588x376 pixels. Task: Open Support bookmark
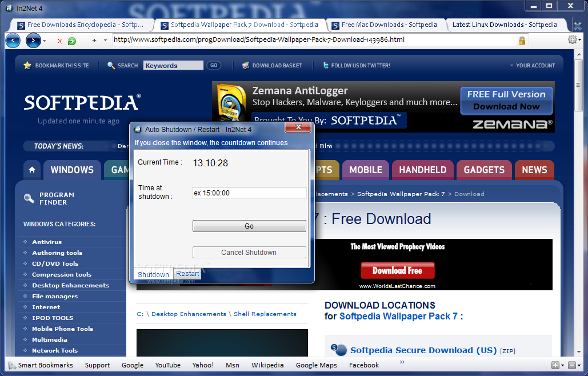pyautogui.click(x=98, y=365)
